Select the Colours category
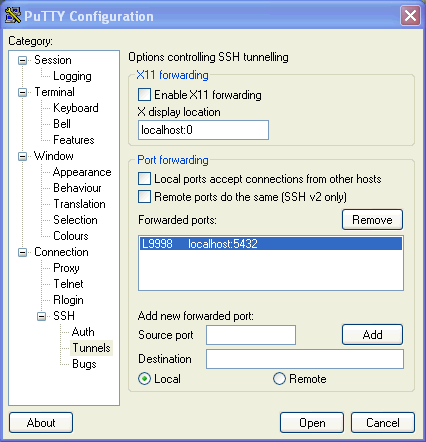Image resolution: width=426 pixels, height=442 pixels. click(x=71, y=236)
